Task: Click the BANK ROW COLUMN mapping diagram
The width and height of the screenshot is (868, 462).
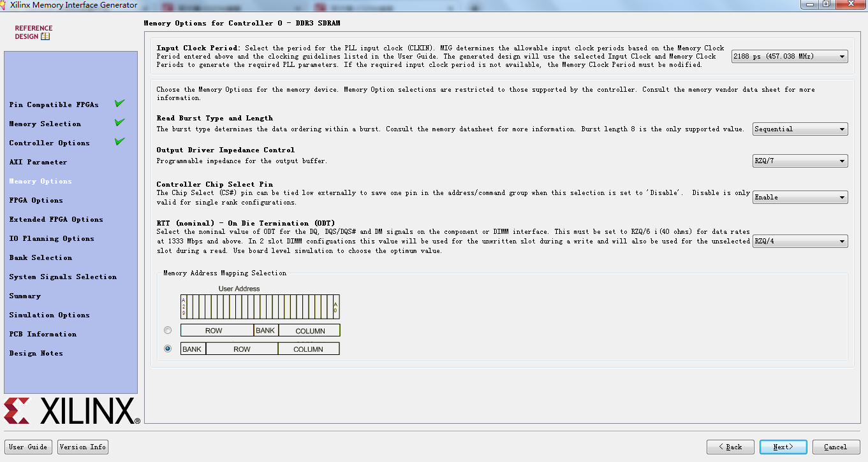Action: tap(260, 349)
